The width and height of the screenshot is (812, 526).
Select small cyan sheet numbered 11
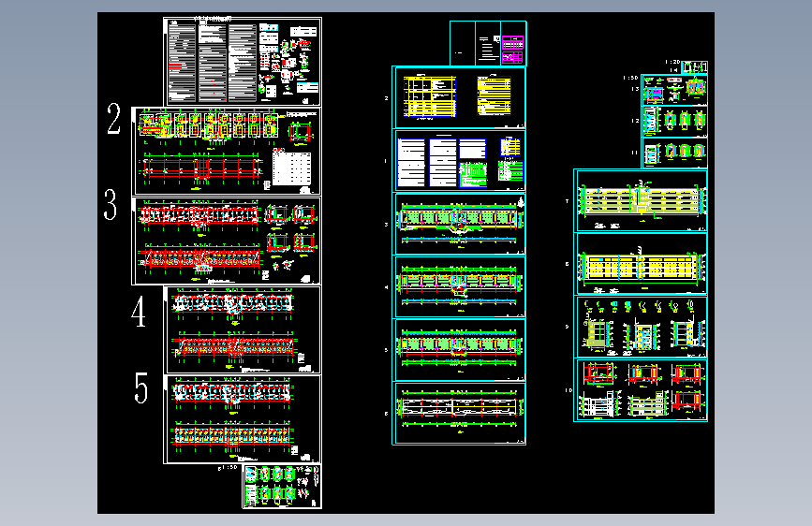pos(674,153)
